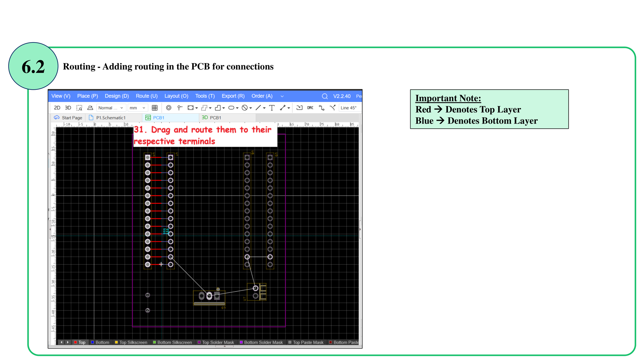Switch to 3D view mode
644x362 pixels.
tap(68, 108)
